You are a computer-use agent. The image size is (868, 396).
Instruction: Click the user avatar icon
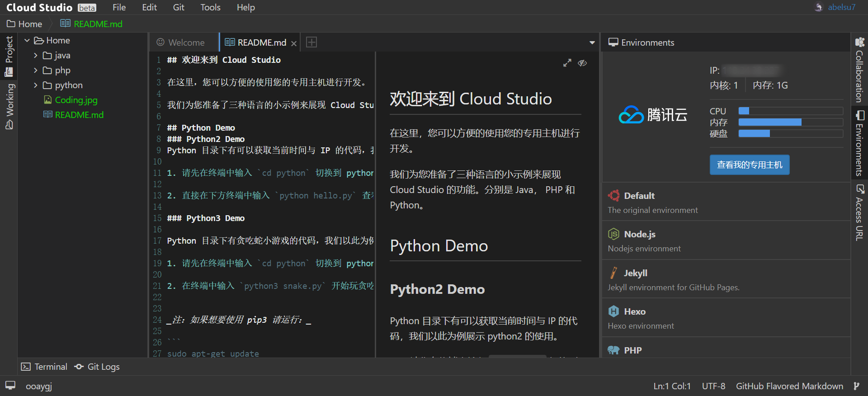819,7
